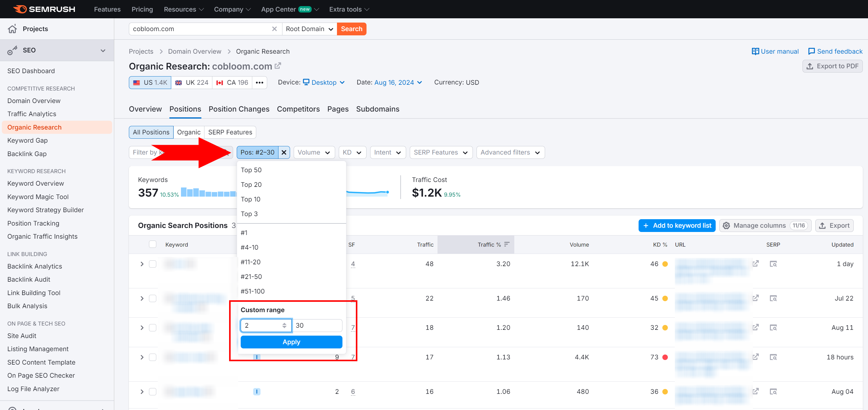868x410 pixels.
Task: Expand the row with traffic 22
Action: pyautogui.click(x=142, y=298)
